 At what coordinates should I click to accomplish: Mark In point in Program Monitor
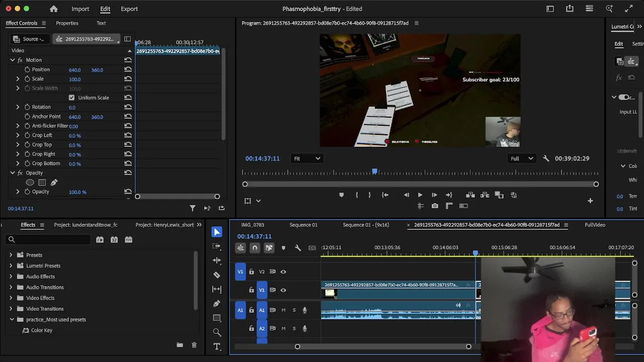(357, 195)
